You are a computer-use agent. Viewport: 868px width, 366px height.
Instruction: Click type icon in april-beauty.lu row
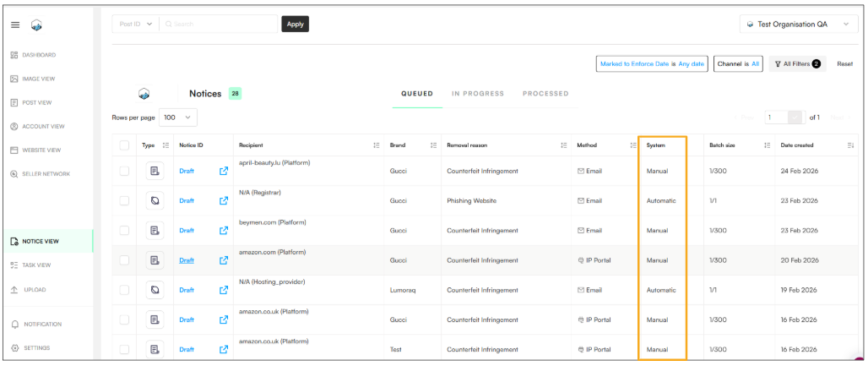coord(155,171)
